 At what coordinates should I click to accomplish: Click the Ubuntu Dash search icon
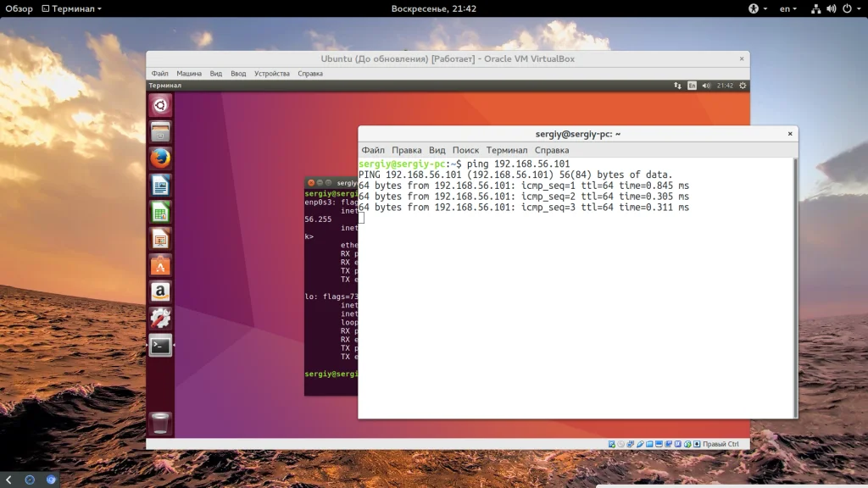(x=160, y=105)
